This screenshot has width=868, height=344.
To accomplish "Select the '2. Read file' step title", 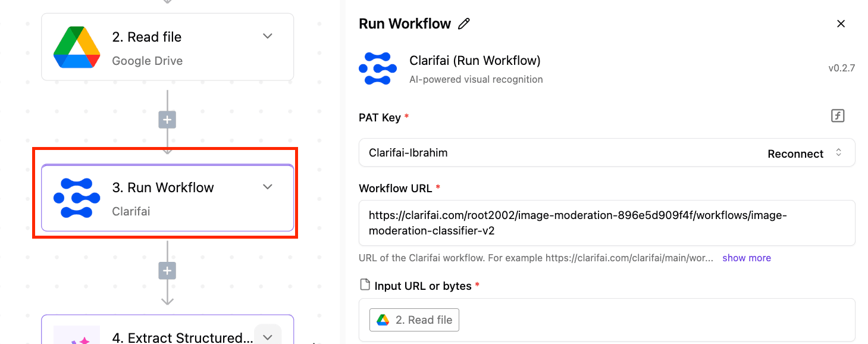I will pyautogui.click(x=147, y=37).
